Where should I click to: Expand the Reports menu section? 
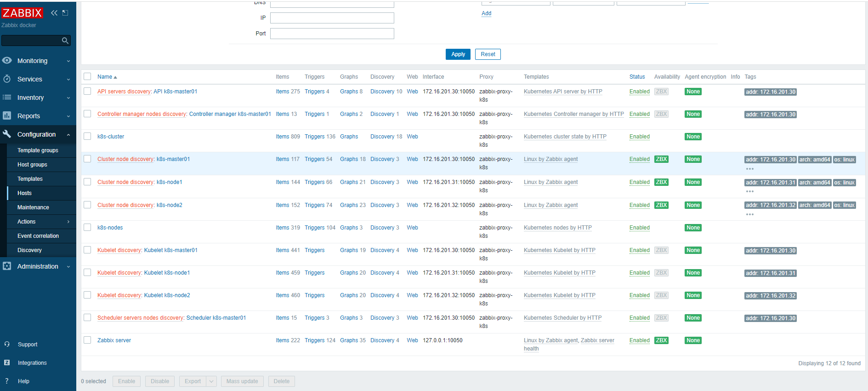click(x=68, y=116)
